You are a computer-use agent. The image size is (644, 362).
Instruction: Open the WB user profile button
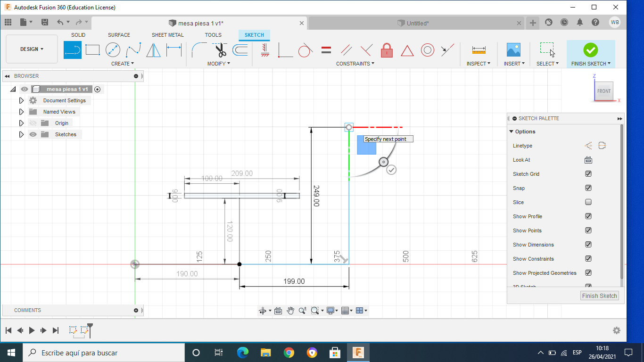pyautogui.click(x=614, y=22)
